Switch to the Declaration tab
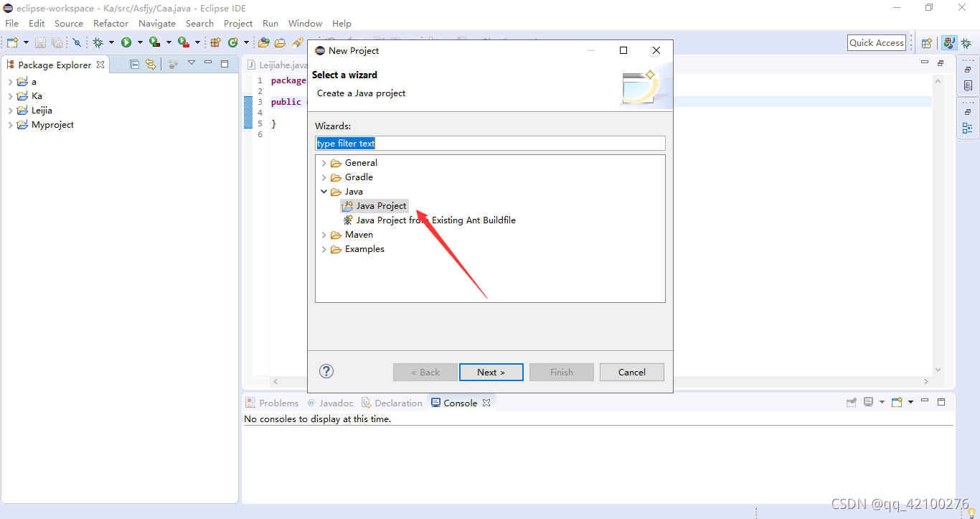Viewport: 980px width, 519px height. [x=392, y=403]
